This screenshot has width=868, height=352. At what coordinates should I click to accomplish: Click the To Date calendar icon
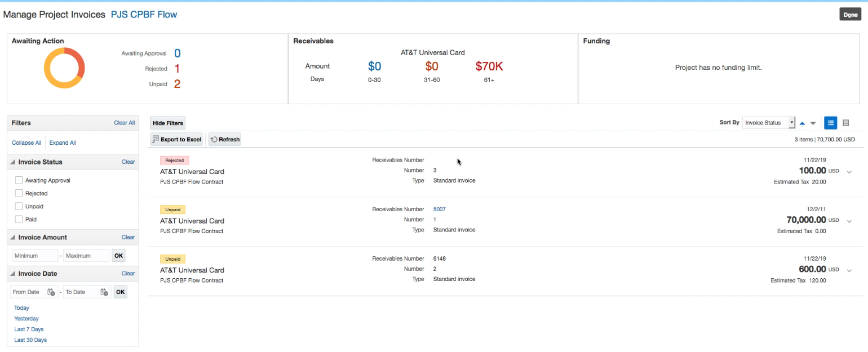pos(104,292)
